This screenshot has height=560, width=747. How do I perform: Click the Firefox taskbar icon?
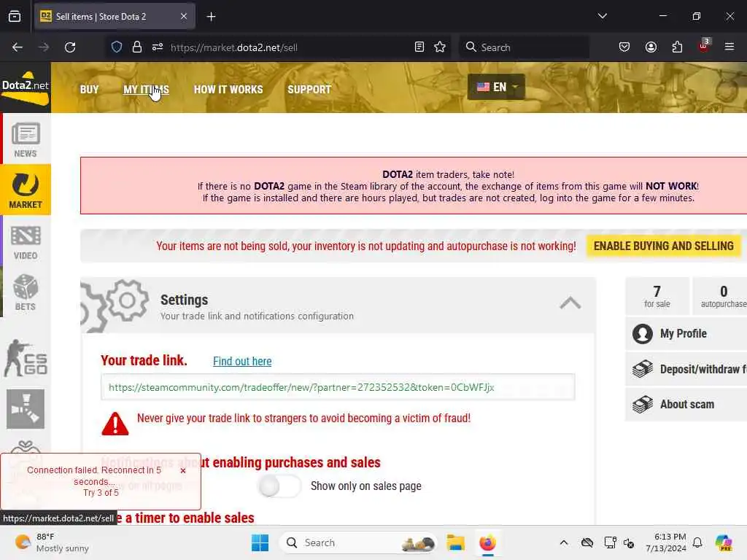pyautogui.click(x=487, y=542)
